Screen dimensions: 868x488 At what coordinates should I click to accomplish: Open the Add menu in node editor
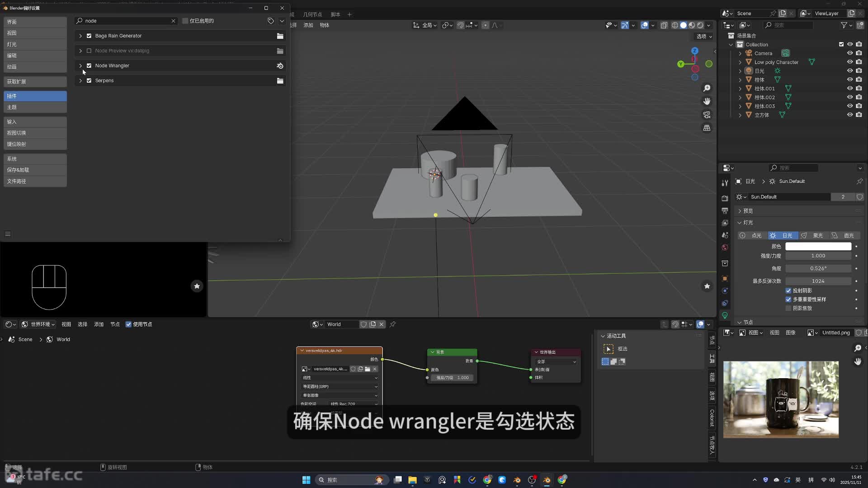[99, 324]
